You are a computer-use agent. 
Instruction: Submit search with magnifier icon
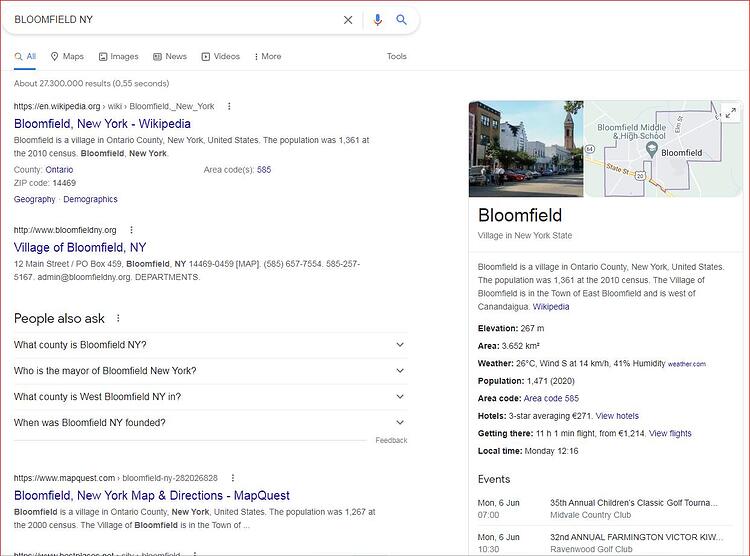[x=401, y=20]
